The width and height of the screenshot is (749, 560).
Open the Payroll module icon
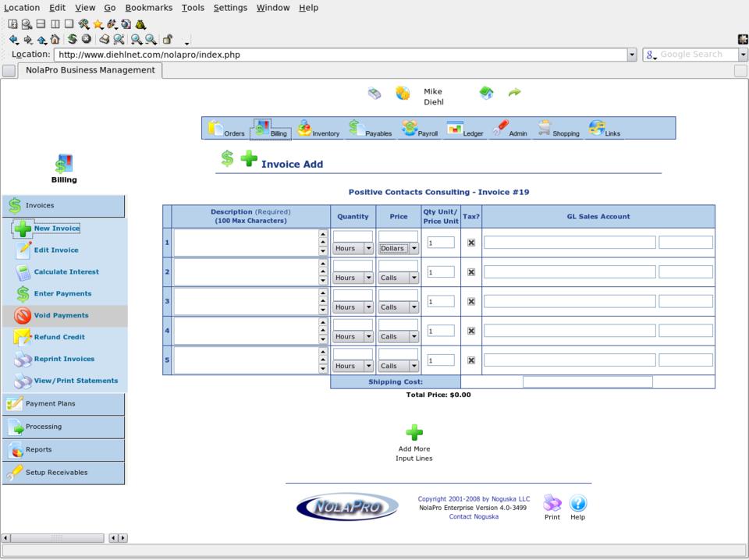410,129
